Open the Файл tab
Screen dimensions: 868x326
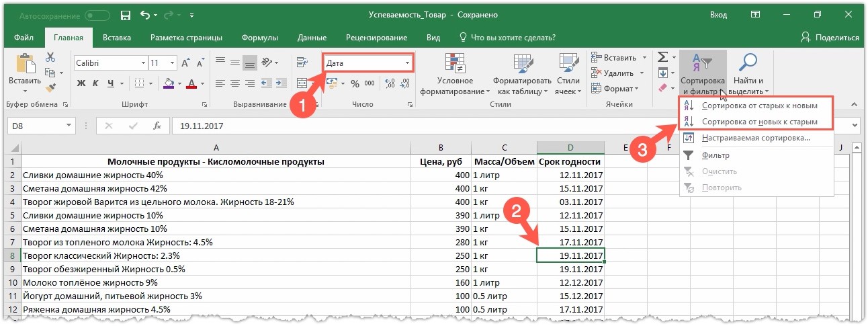pos(24,38)
